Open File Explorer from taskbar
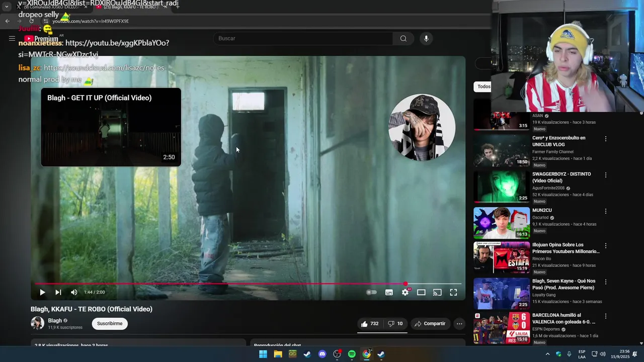Image resolution: width=644 pixels, height=362 pixels. (x=278, y=354)
